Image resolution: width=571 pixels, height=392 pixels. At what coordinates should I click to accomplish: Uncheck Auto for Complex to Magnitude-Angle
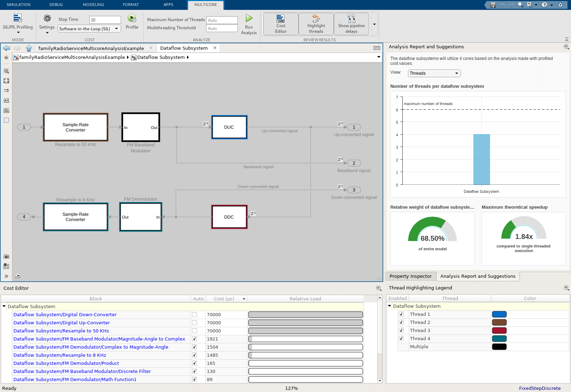tap(194, 347)
